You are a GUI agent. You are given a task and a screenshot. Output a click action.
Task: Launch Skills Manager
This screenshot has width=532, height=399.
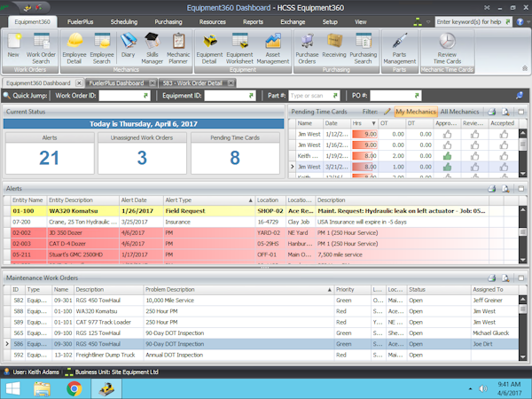pos(152,49)
